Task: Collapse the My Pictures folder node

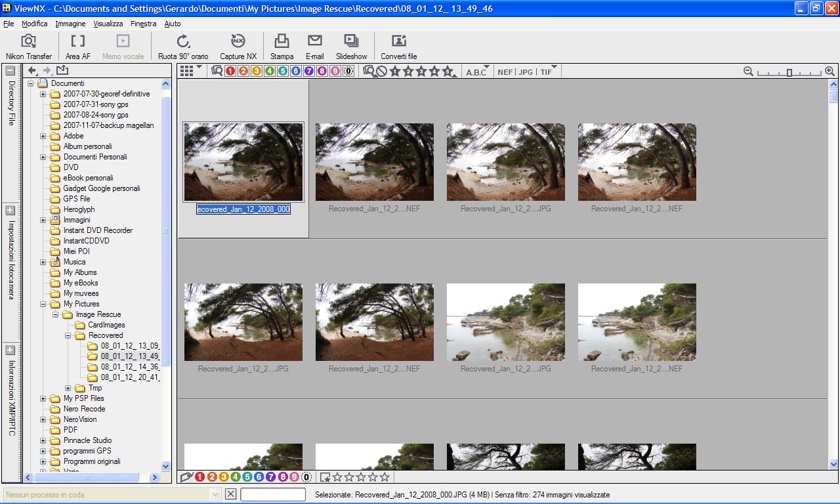Action: click(43, 304)
